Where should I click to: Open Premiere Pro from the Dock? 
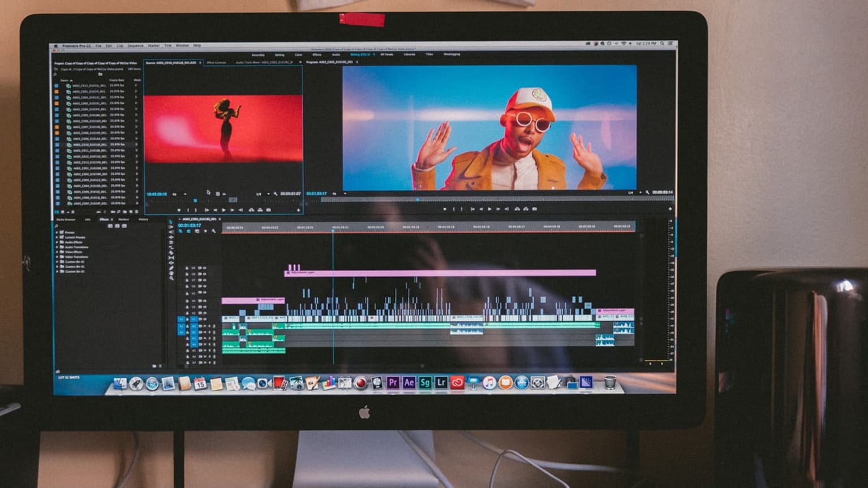click(393, 383)
